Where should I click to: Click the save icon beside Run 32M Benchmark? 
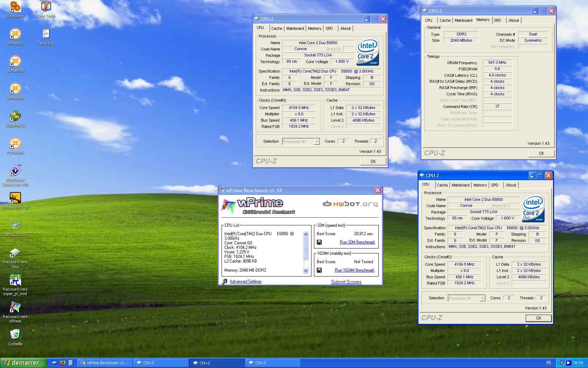pos(319,242)
